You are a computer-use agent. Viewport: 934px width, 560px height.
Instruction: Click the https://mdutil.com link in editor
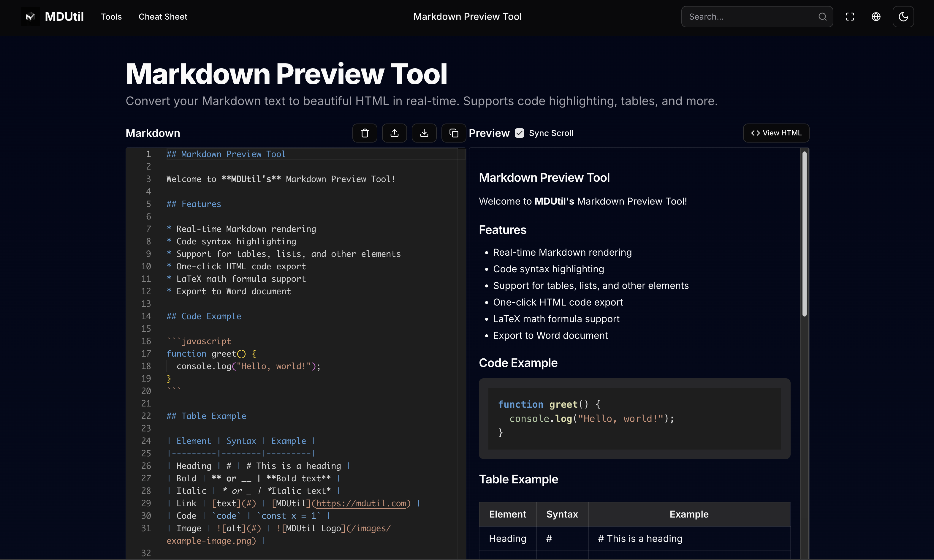pos(361,503)
